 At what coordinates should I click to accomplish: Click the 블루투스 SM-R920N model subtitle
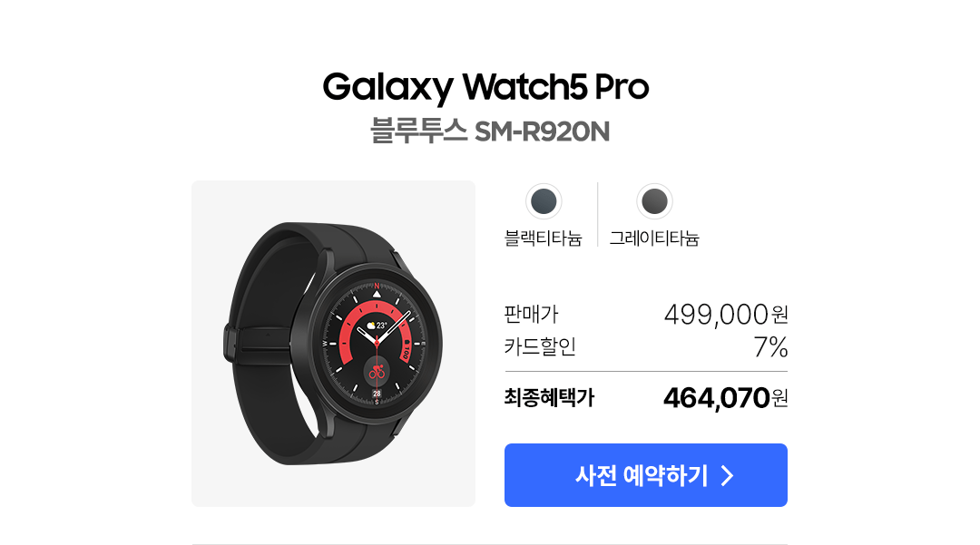(x=489, y=131)
